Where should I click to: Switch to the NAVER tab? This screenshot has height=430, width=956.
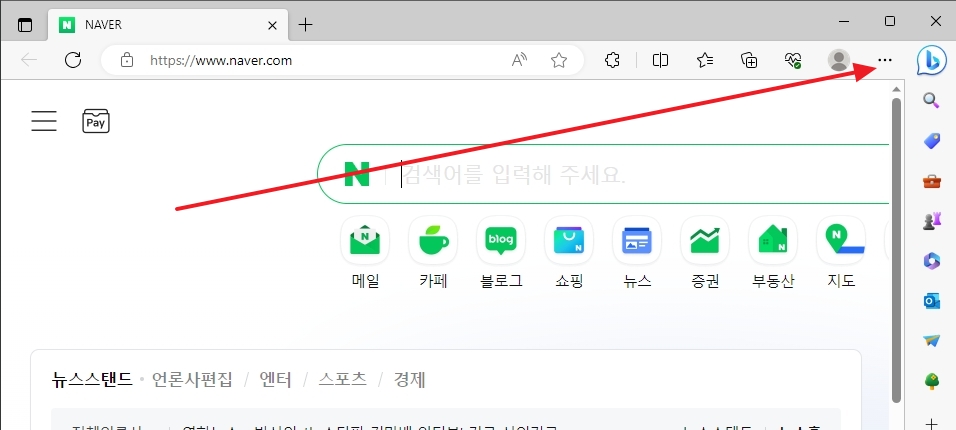click(166, 25)
